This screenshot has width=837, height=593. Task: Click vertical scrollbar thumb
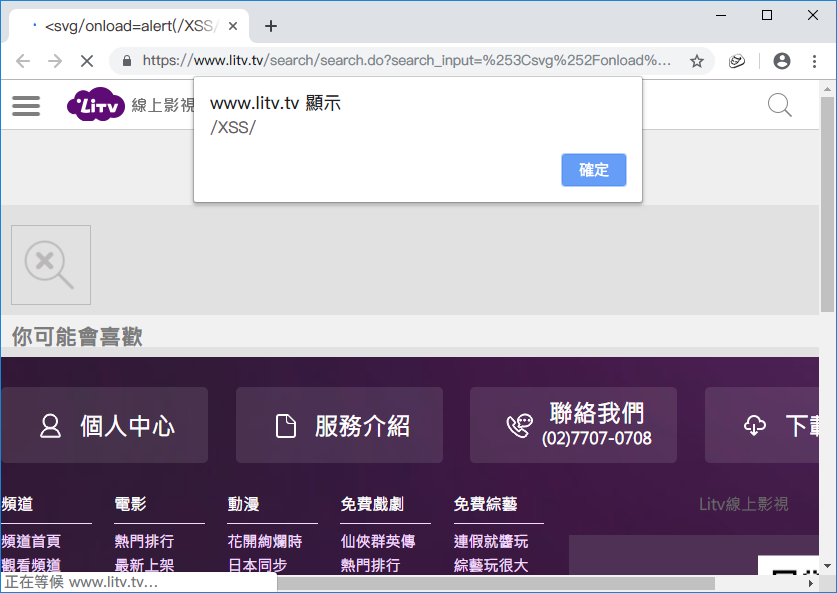pos(827,205)
